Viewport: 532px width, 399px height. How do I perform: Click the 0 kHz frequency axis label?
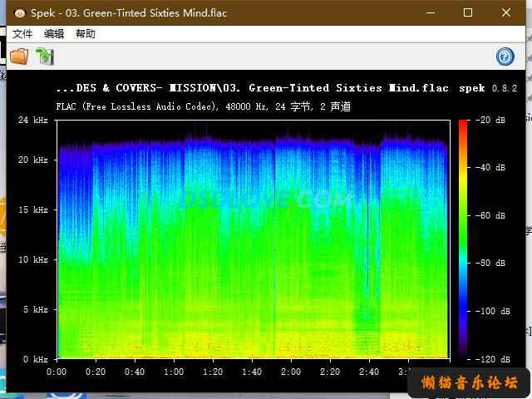[36, 359]
